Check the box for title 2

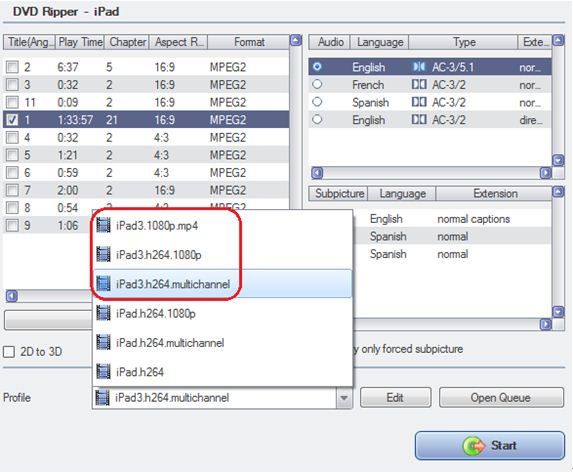pyautogui.click(x=12, y=67)
